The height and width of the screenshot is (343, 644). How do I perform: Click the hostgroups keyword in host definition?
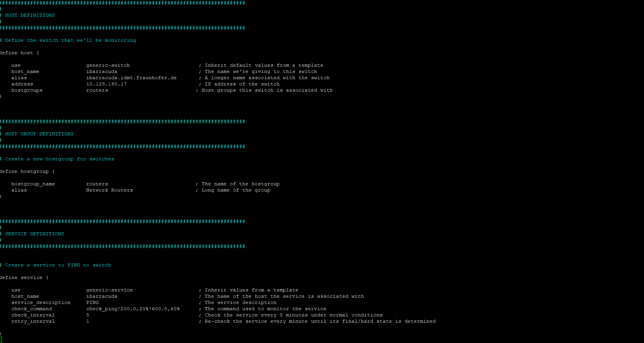tap(27, 91)
